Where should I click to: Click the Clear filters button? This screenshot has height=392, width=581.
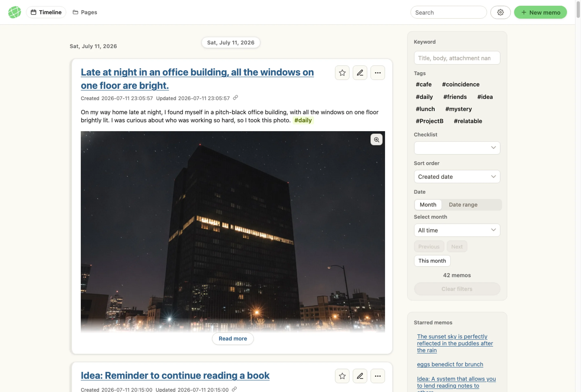coord(457,289)
